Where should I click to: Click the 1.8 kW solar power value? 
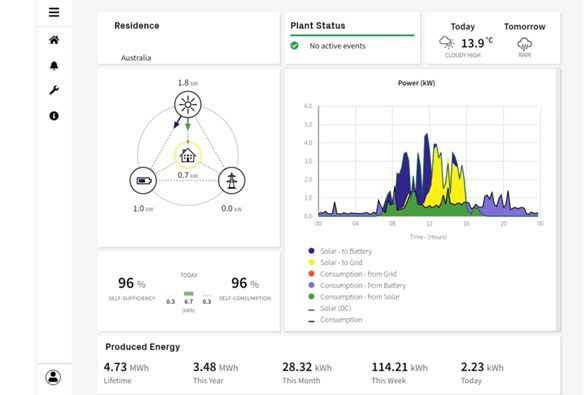pos(188,83)
